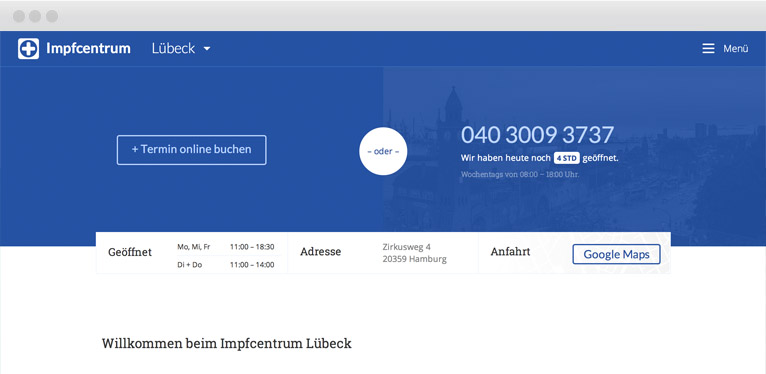Click the Geöffnet opening hours label
This screenshot has height=374, width=766.
pyautogui.click(x=130, y=252)
